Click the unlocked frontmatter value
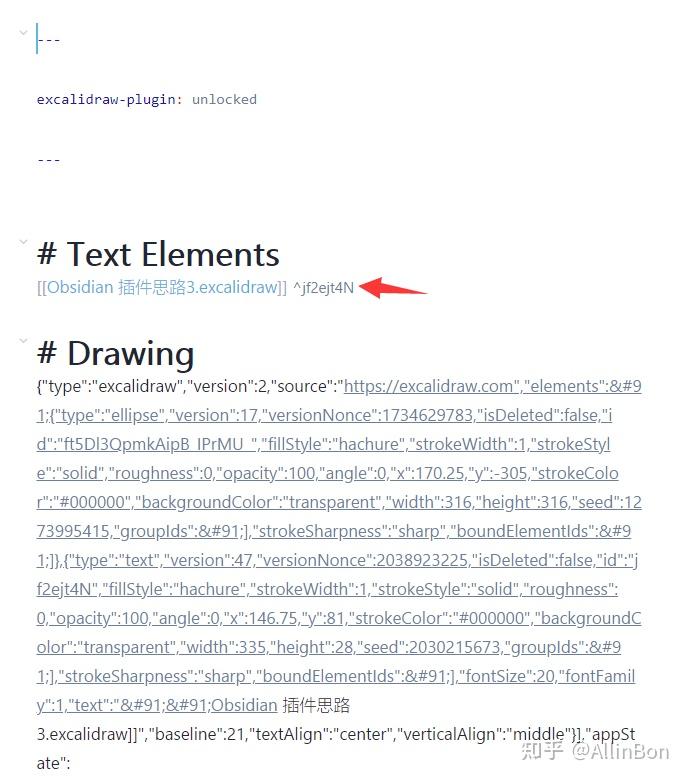 (x=224, y=99)
